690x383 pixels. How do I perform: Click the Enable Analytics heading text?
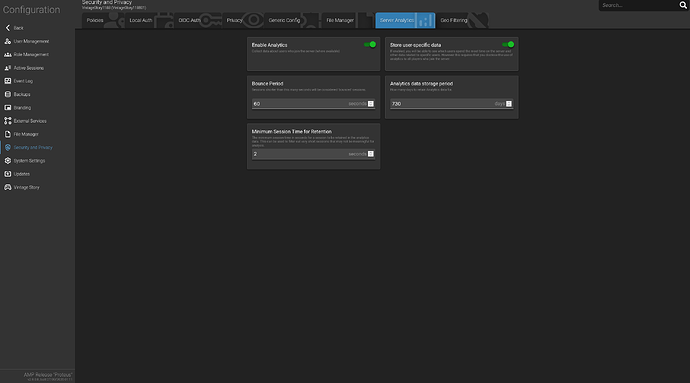tap(269, 45)
